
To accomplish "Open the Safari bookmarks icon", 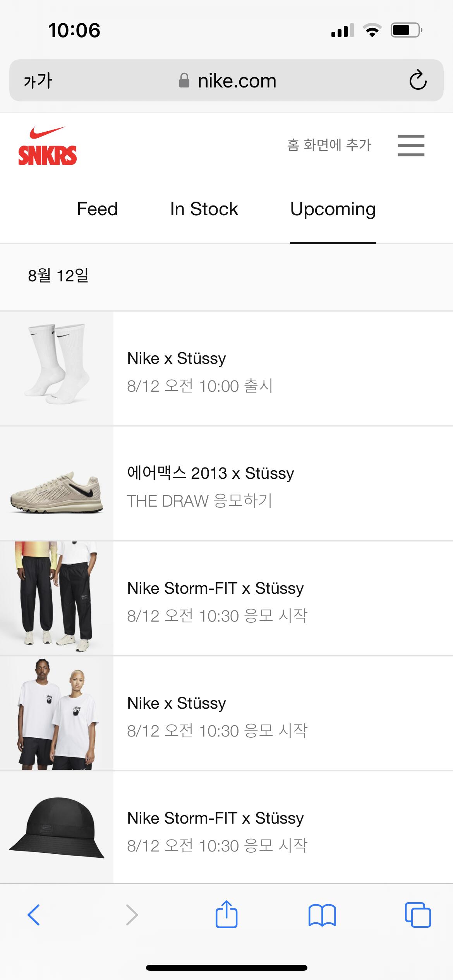I will pyautogui.click(x=322, y=915).
